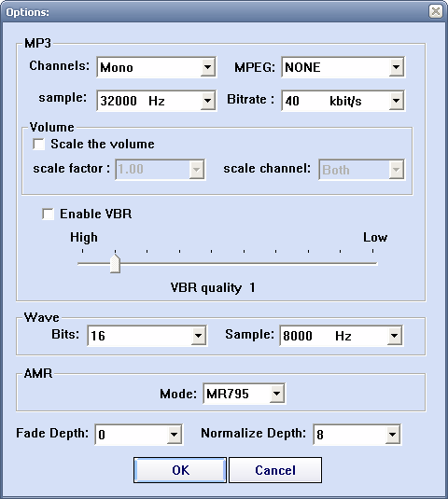Expand the Fade Depth dropdown
This screenshot has width=448, height=499.
click(x=139, y=434)
